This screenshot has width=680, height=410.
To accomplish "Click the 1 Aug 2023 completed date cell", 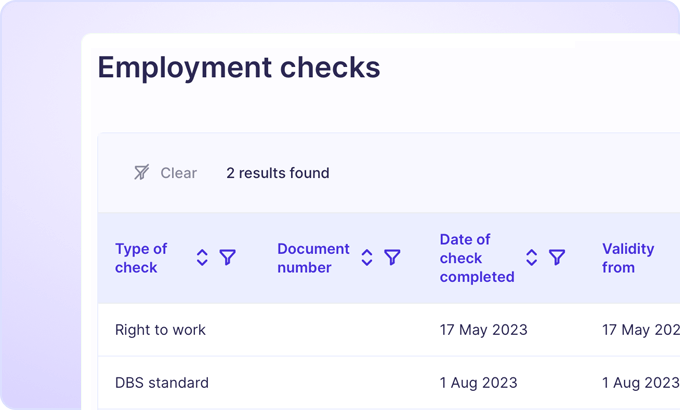I will point(478,382).
